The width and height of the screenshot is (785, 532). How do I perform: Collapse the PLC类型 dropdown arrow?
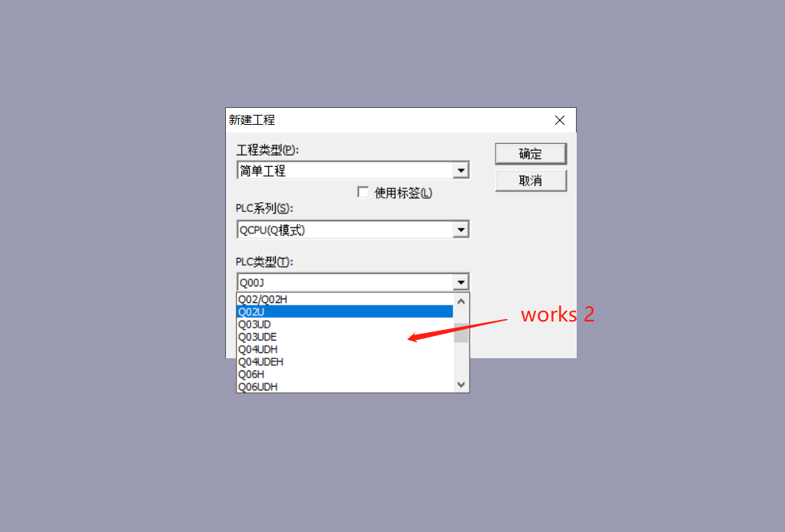(461, 282)
